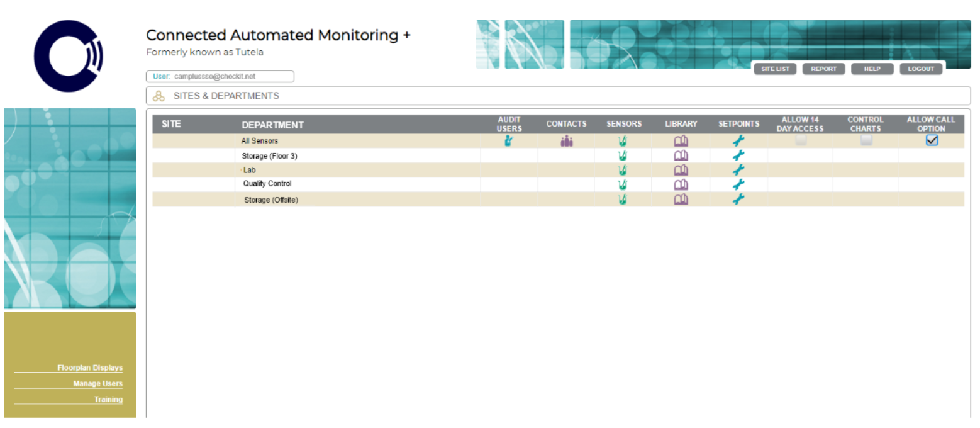Open the Manage Users section
This screenshot has width=980, height=428.
97,383
